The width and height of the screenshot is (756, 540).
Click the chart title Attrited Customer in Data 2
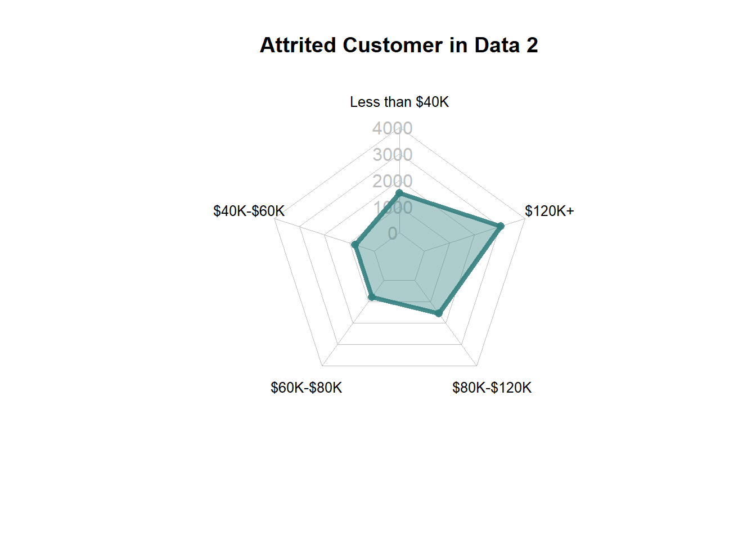(x=399, y=45)
